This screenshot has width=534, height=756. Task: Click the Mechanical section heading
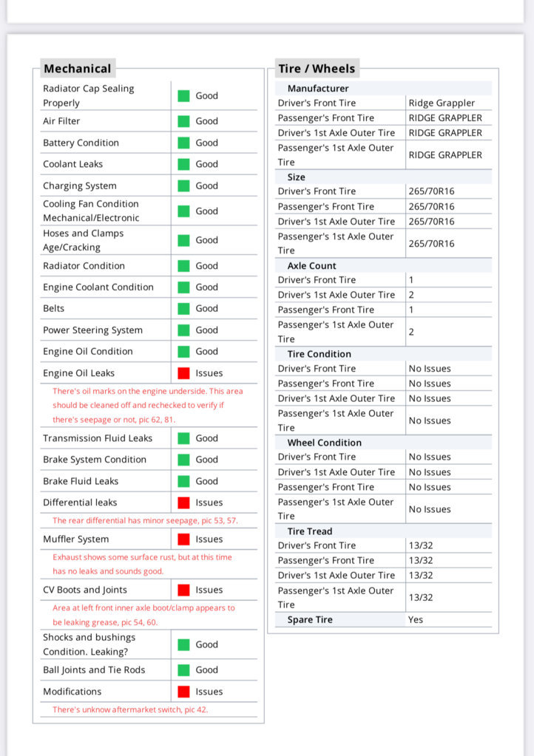tap(77, 69)
